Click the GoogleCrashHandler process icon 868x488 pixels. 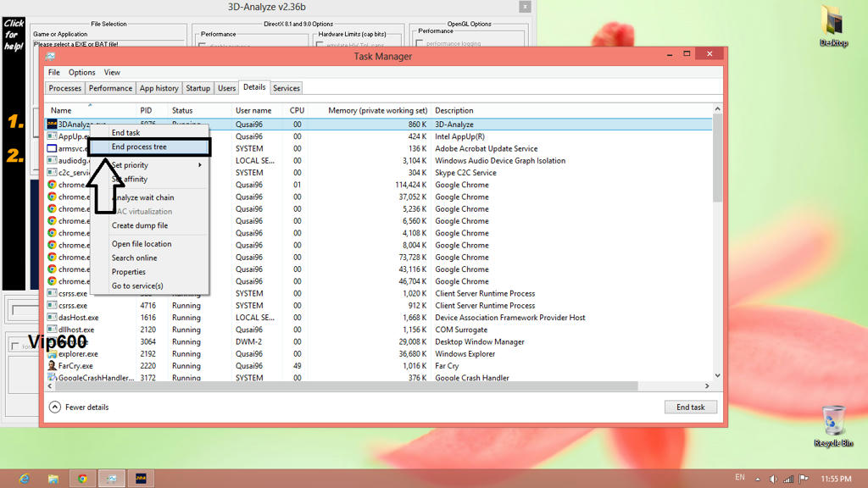52,377
